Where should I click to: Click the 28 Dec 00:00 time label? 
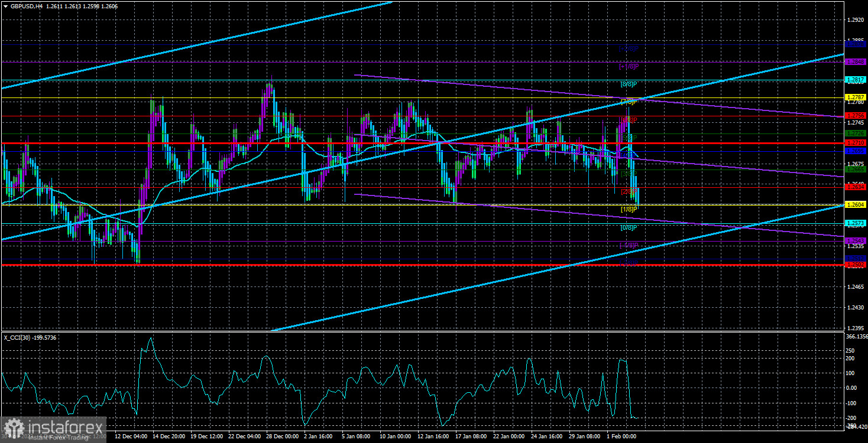284,437
